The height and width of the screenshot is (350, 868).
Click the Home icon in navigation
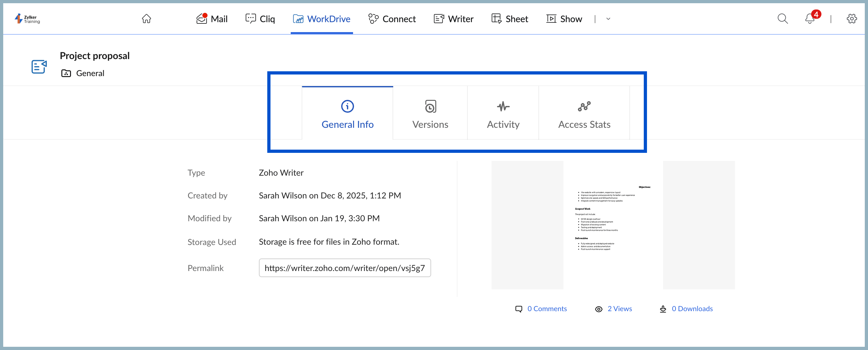(146, 19)
